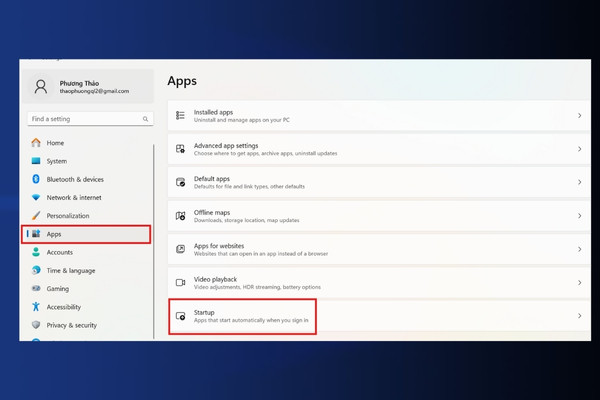Click the Accessibility figure icon
Image resolution: width=600 pixels, height=400 pixels.
36,307
